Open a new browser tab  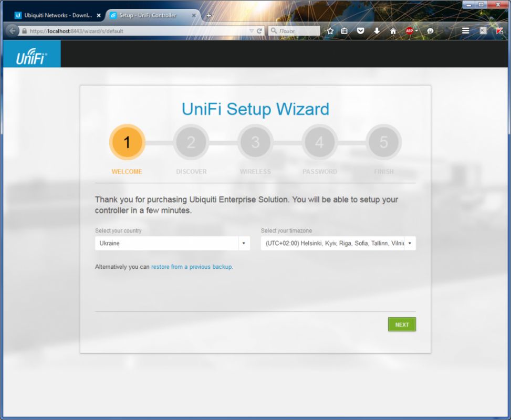208,15
